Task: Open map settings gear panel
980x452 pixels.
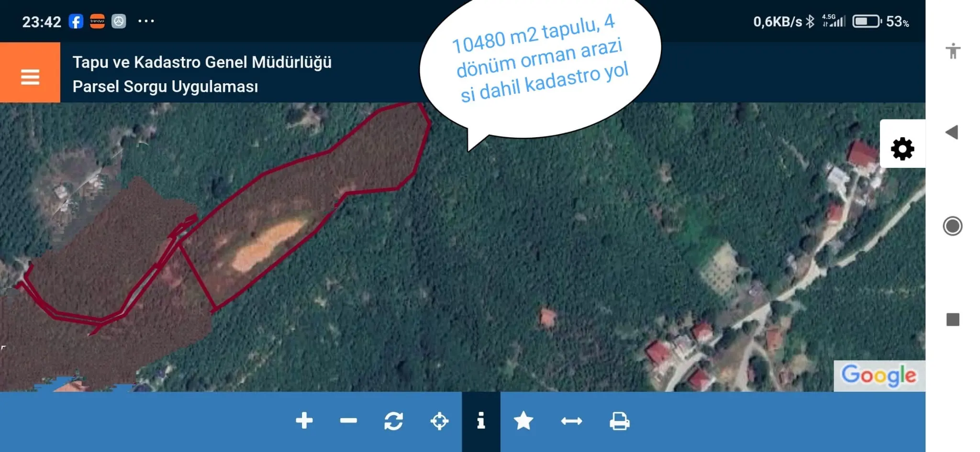Action: [x=902, y=148]
